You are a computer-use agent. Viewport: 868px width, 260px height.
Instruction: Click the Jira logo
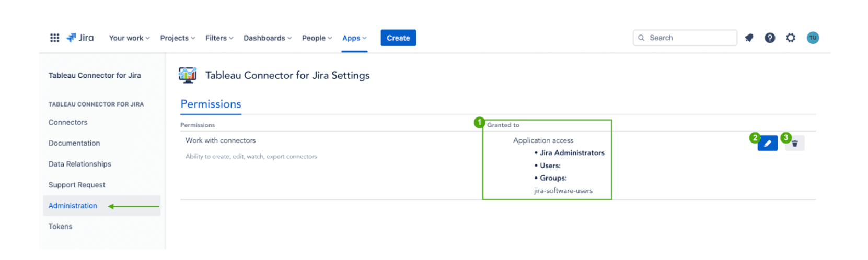click(x=80, y=38)
